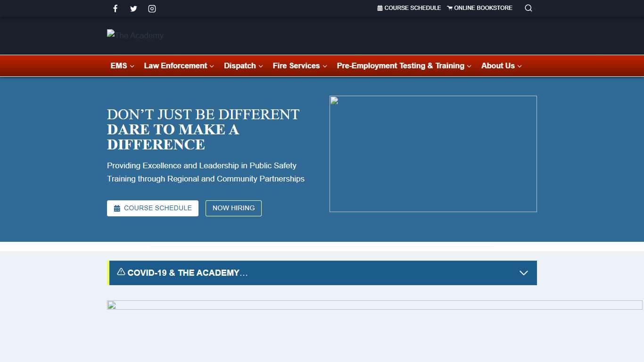Open the Dispatch dropdown menu

243,66
